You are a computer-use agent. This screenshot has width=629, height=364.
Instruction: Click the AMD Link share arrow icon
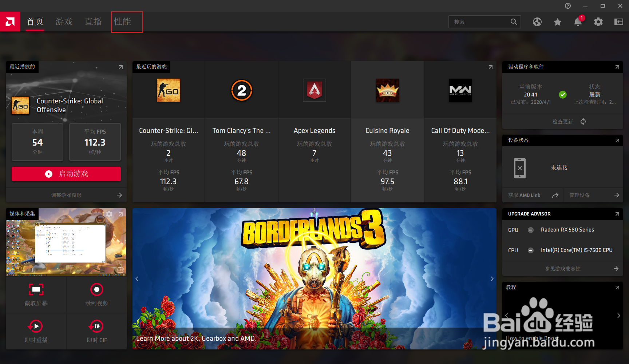(555, 195)
